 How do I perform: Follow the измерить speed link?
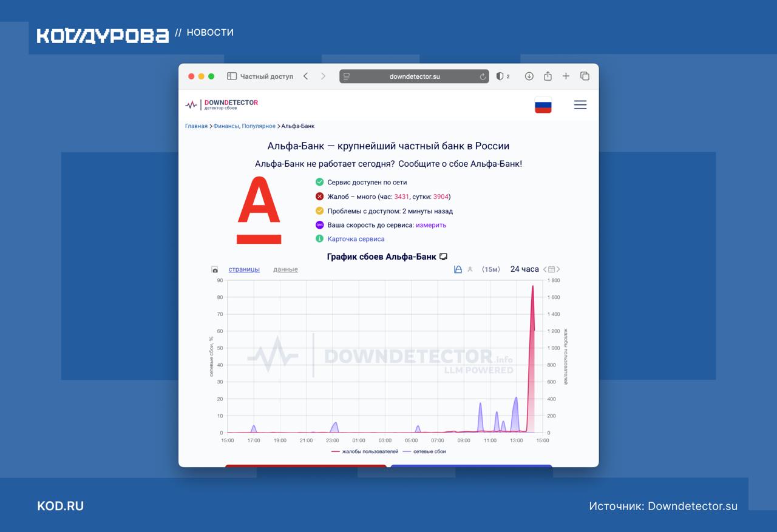click(431, 225)
